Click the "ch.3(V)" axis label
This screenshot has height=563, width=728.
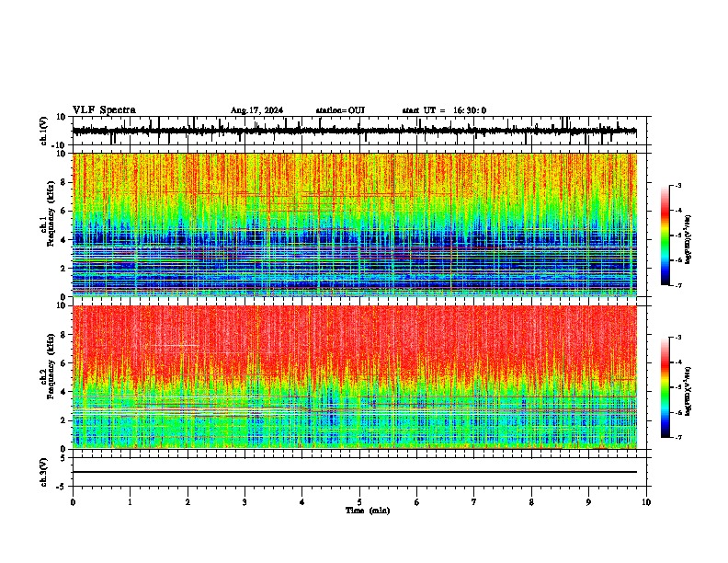pyautogui.click(x=44, y=473)
